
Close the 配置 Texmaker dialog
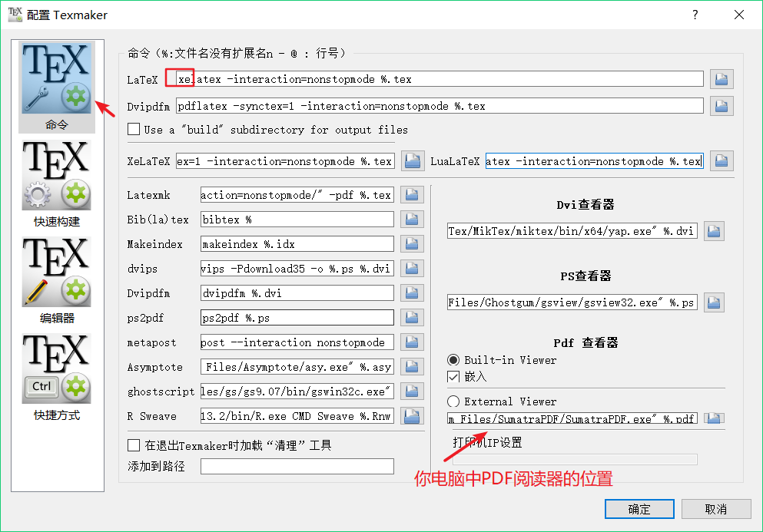[738, 15]
